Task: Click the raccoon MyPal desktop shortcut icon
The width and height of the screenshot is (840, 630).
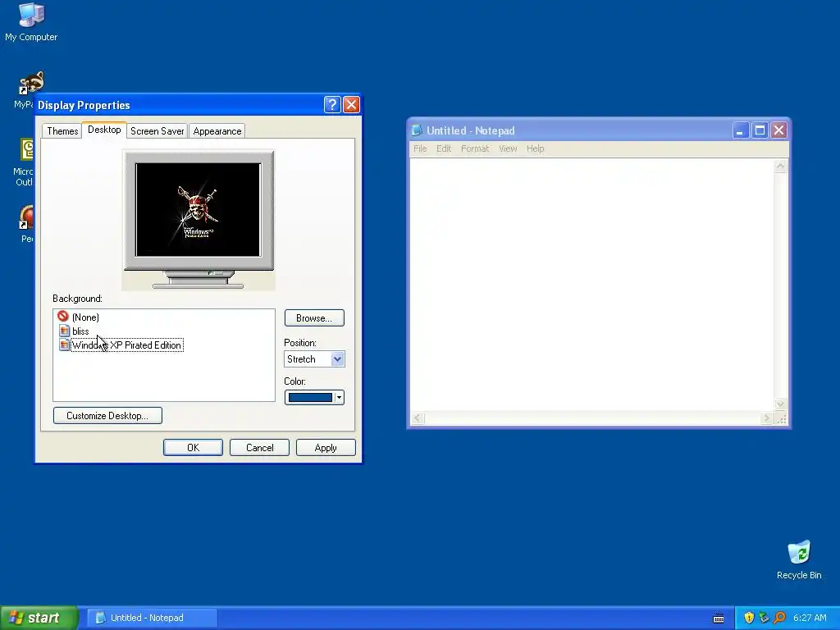Action: pos(31,83)
